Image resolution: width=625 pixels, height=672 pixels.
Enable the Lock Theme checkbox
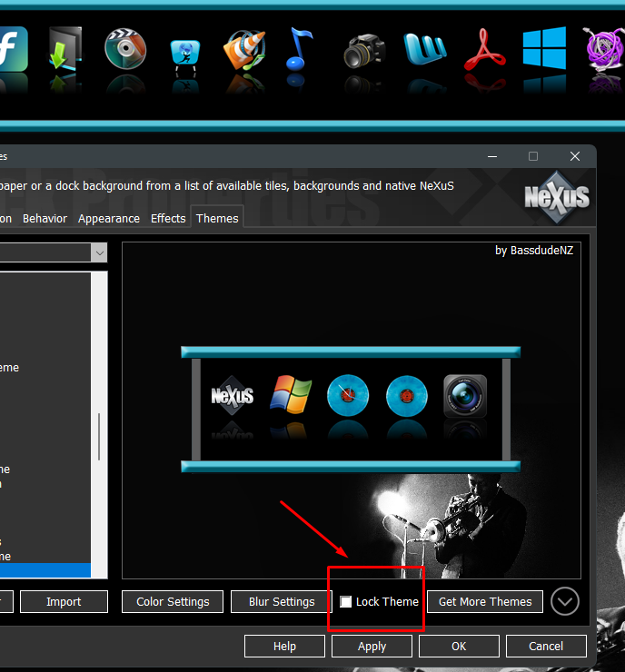[346, 602]
